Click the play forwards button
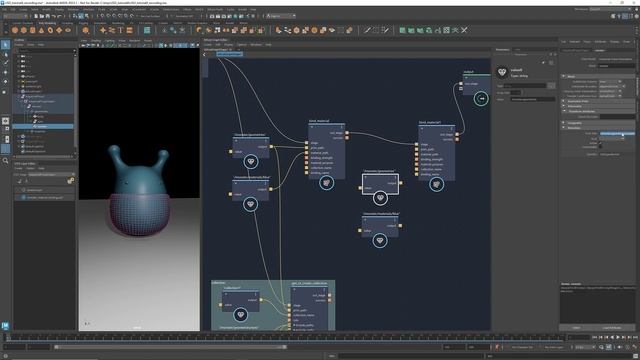This screenshot has height=360, width=640. 618,338
